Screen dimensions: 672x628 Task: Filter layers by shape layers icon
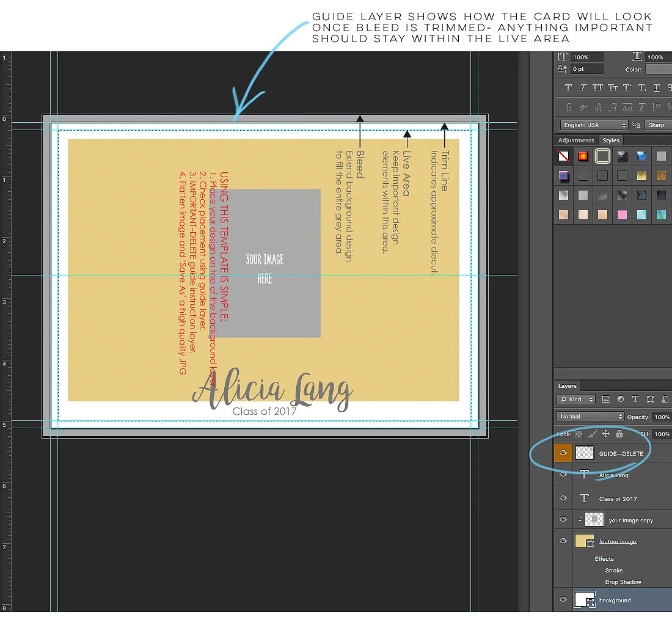click(x=650, y=399)
